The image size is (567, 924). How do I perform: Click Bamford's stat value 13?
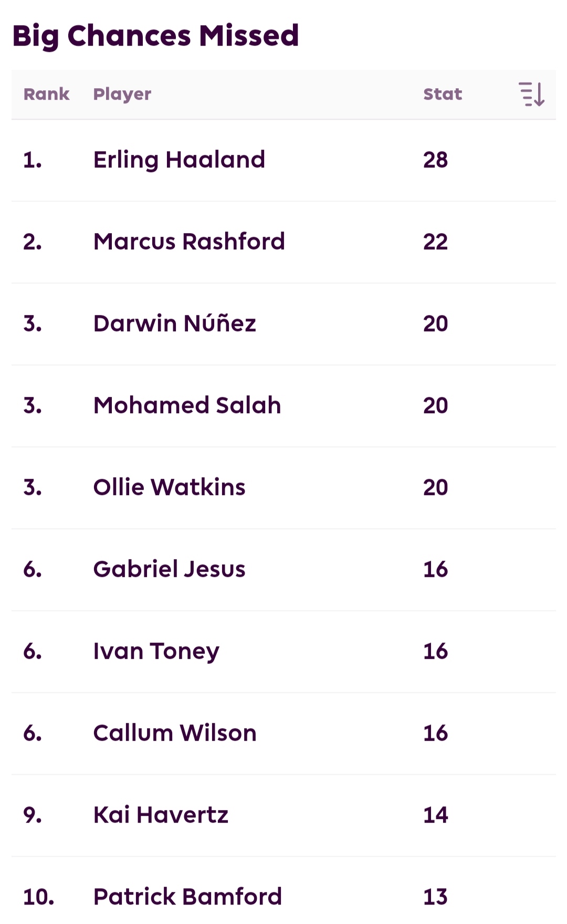click(x=436, y=897)
